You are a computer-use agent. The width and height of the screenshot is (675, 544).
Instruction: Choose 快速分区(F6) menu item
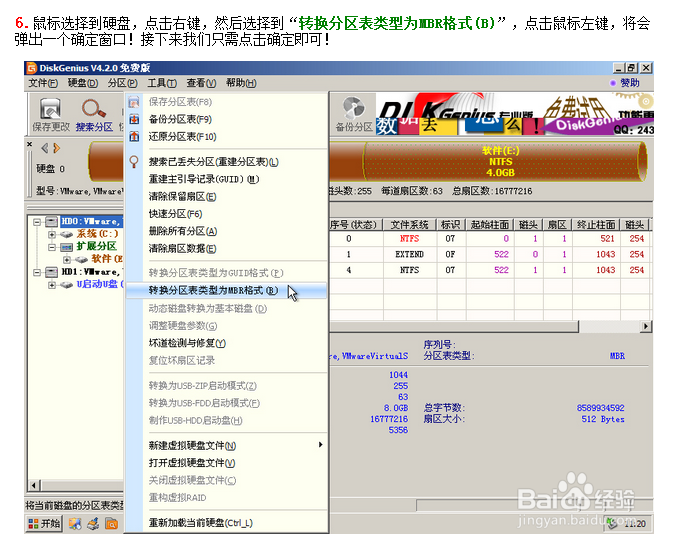click(x=226, y=214)
